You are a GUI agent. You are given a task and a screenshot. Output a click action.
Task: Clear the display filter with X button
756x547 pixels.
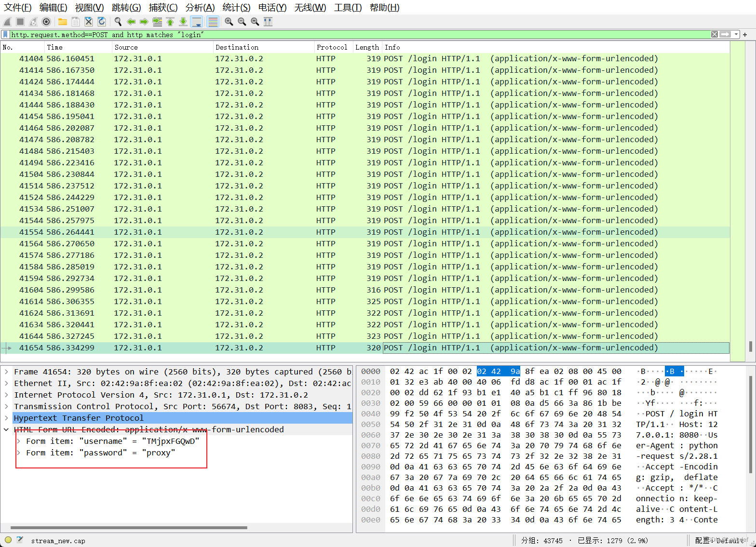coord(715,34)
